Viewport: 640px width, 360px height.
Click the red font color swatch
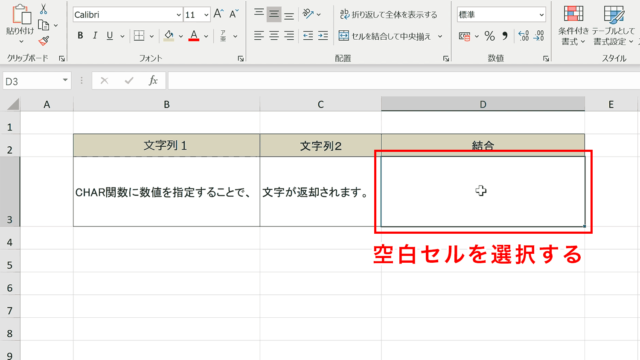194,36
